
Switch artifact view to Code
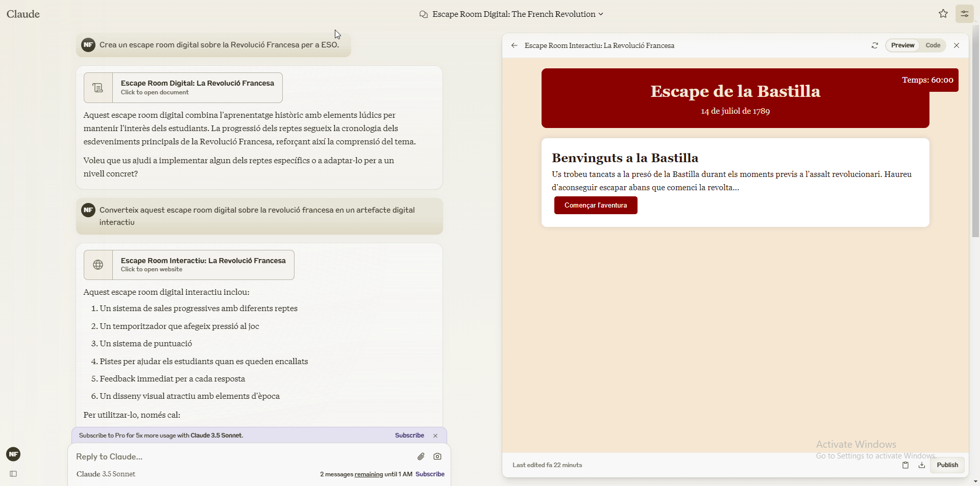coord(933,45)
